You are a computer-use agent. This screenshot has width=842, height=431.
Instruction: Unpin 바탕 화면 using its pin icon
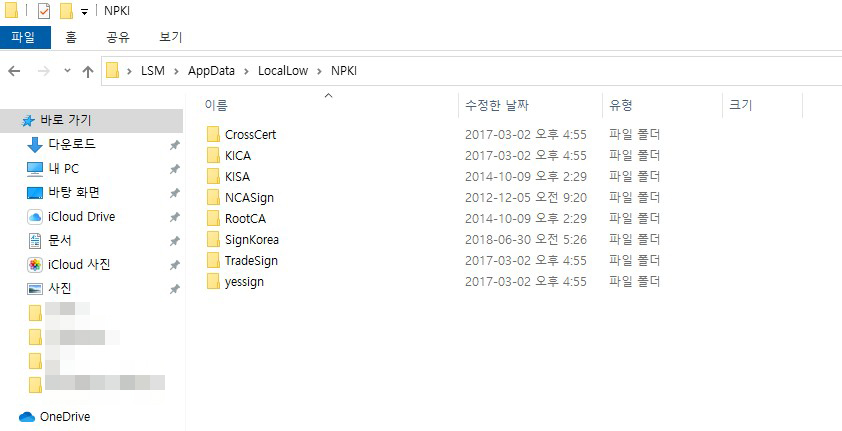click(x=175, y=193)
